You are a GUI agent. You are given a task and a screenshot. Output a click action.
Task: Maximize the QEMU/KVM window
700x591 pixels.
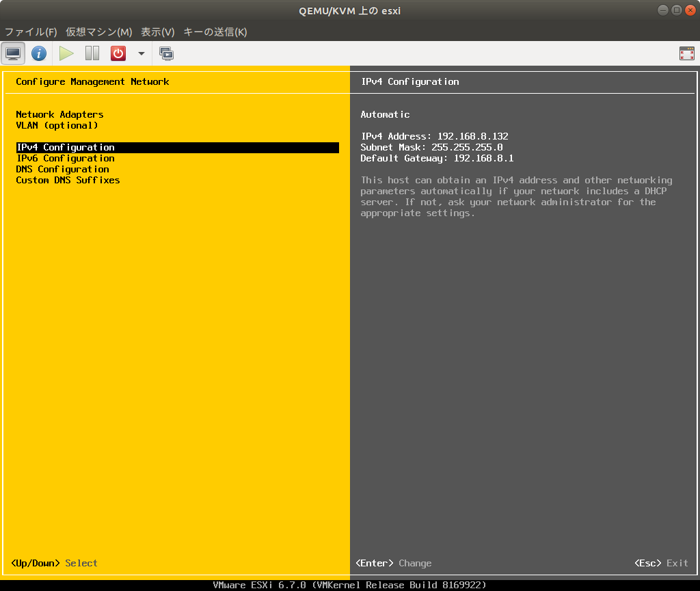[677, 10]
